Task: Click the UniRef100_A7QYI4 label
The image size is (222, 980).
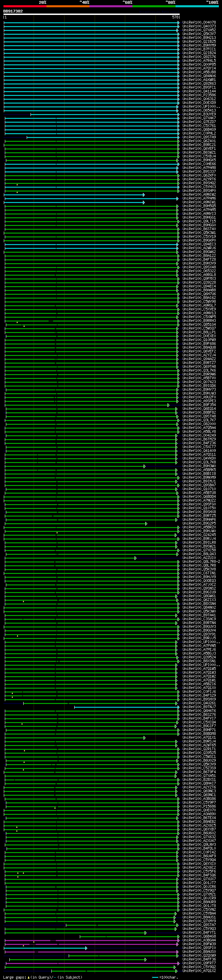Action: [199, 68]
